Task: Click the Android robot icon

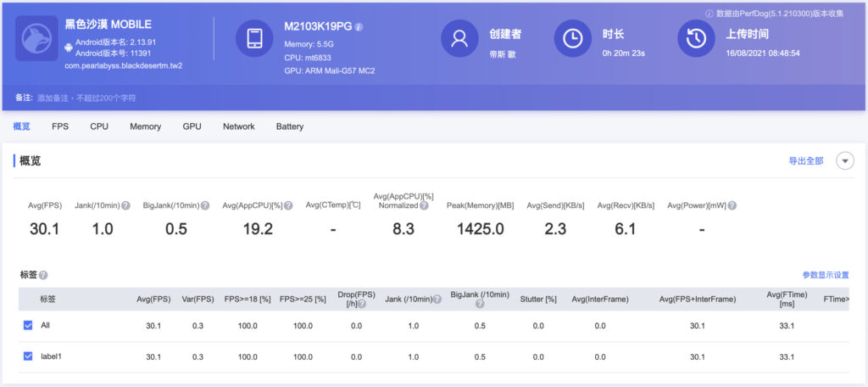Action: [69, 48]
